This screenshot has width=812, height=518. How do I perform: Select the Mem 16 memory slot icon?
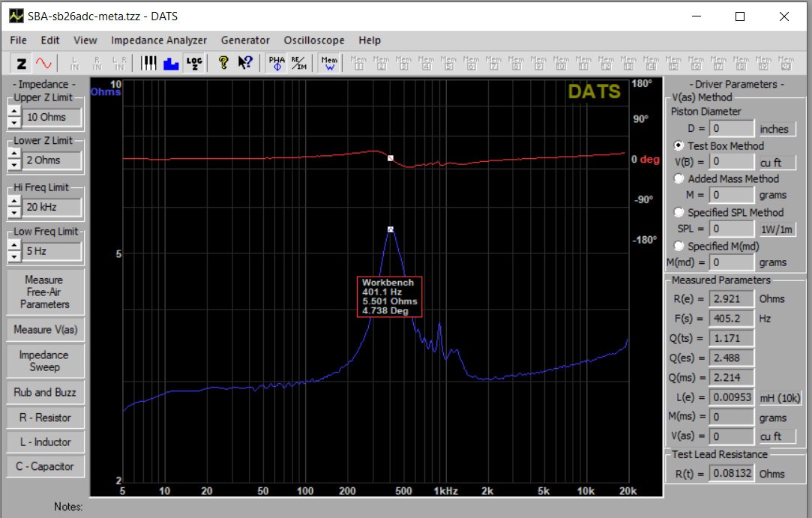(696, 63)
